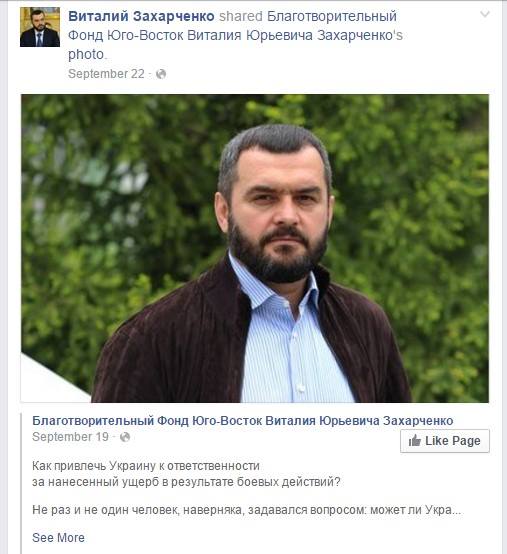Click the globe icon beside September 22

click(161, 74)
